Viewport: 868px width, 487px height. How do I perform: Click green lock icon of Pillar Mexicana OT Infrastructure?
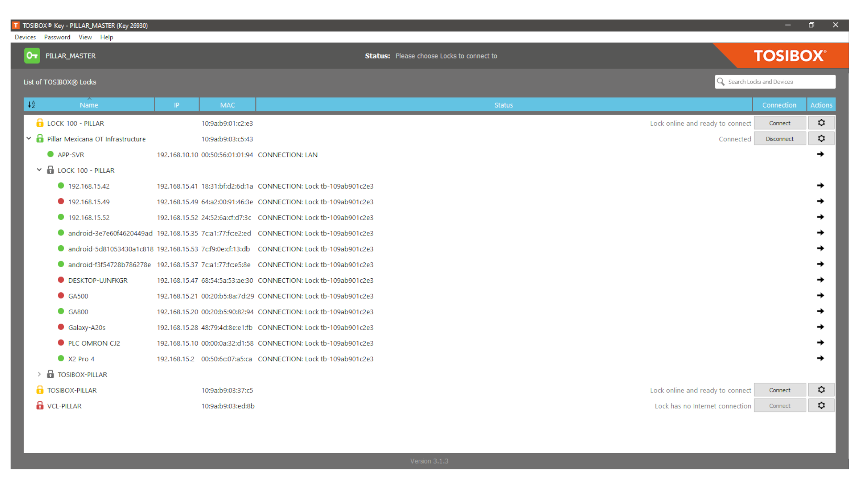click(40, 139)
